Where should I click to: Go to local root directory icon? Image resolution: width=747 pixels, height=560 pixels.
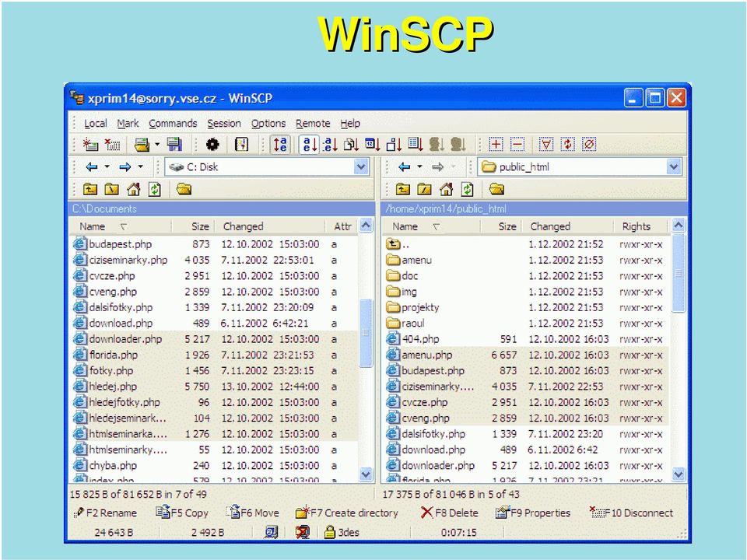(x=111, y=190)
